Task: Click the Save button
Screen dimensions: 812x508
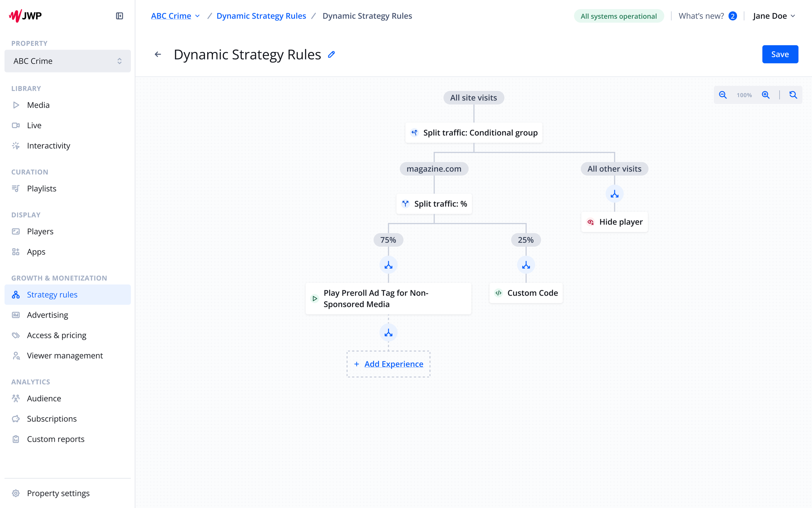Action: (x=780, y=54)
